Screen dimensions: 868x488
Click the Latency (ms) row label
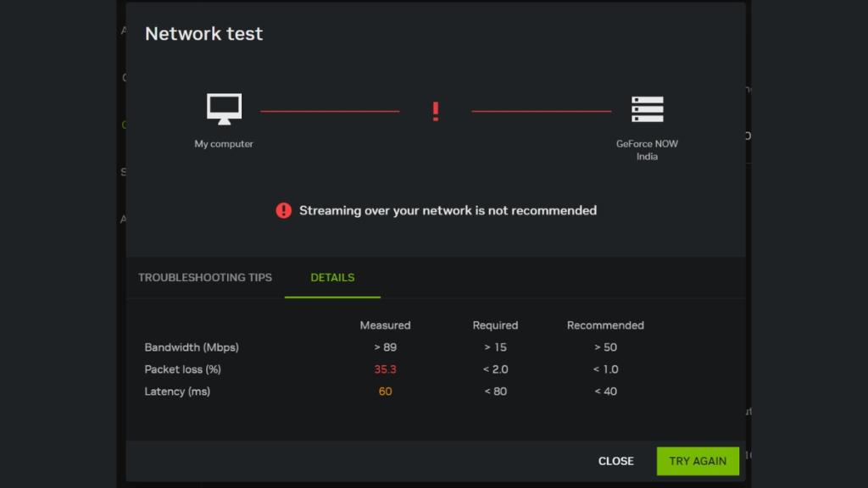point(175,391)
